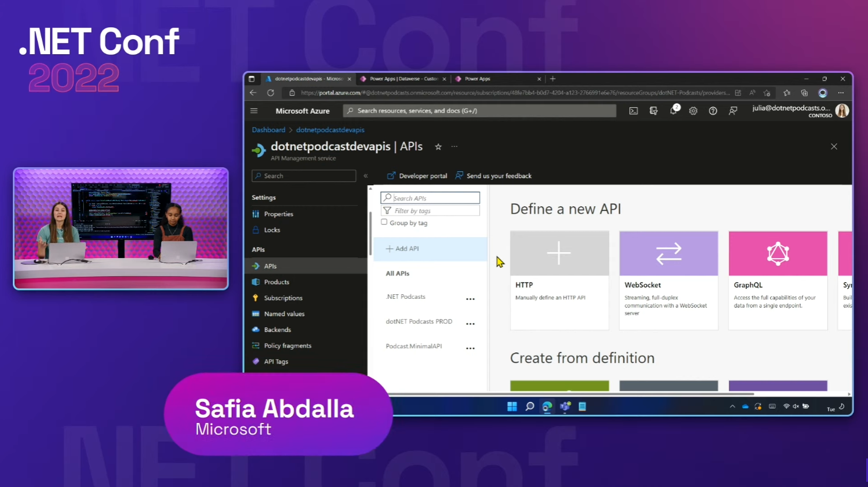
Task: Open the context menu for Podcast.MinimalAPI
Action: click(470, 348)
